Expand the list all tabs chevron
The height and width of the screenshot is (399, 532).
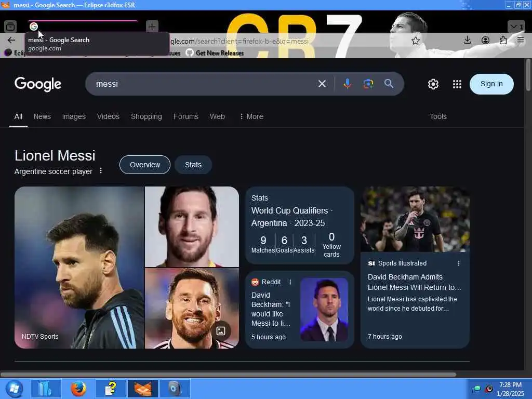tap(516, 26)
